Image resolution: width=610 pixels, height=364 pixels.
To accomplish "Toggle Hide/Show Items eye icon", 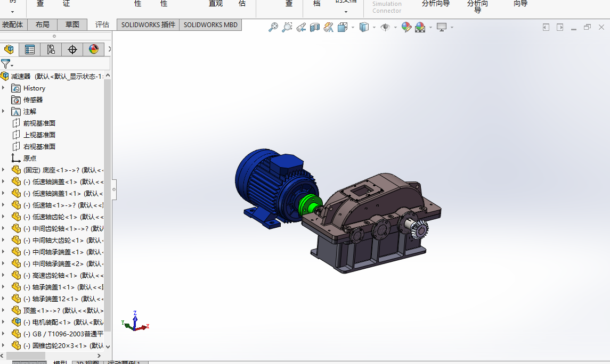I will pyautogui.click(x=385, y=27).
